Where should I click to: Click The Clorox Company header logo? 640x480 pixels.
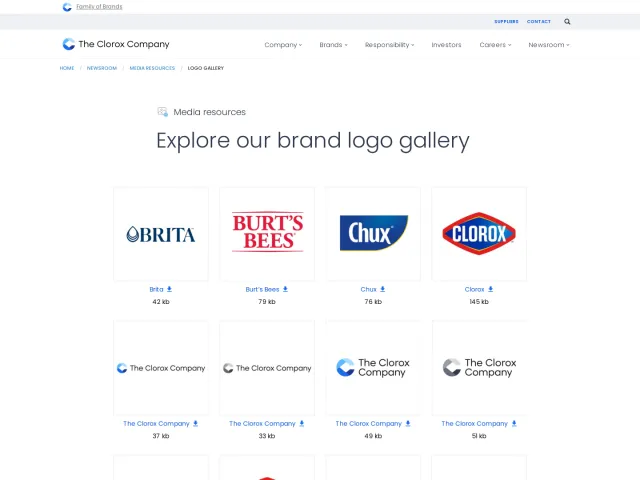116,44
